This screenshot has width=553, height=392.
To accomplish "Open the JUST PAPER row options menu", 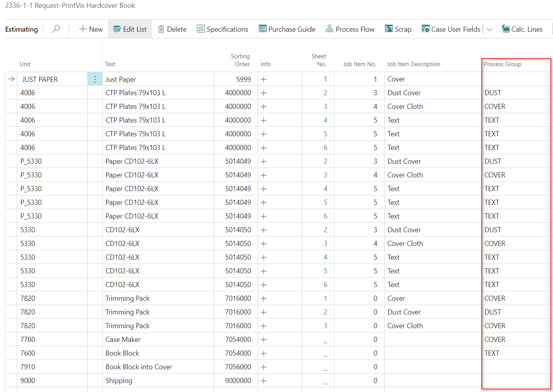I will coord(95,79).
